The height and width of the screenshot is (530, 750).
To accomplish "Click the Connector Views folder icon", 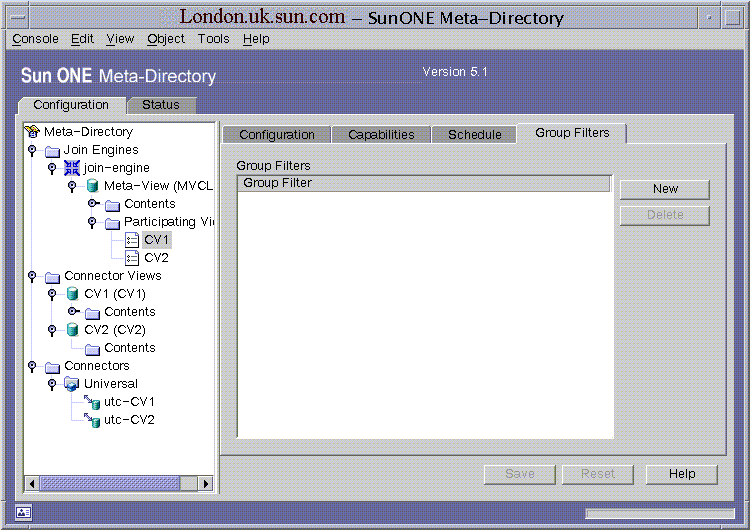I will pos(52,277).
